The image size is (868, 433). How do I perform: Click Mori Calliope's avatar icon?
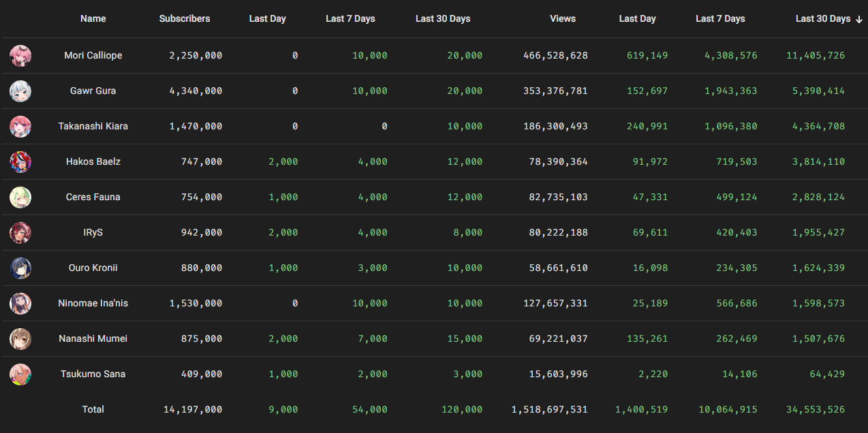click(x=20, y=56)
